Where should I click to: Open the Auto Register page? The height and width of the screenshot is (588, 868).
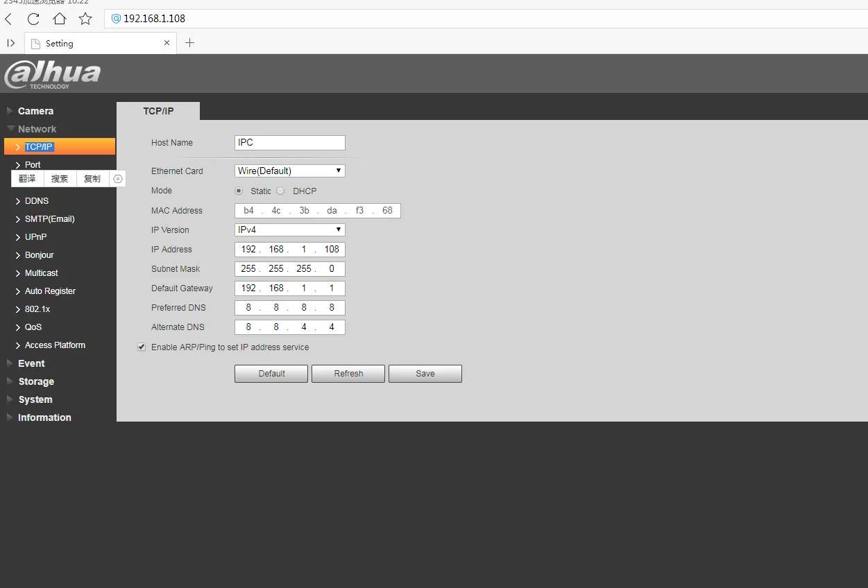50,291
